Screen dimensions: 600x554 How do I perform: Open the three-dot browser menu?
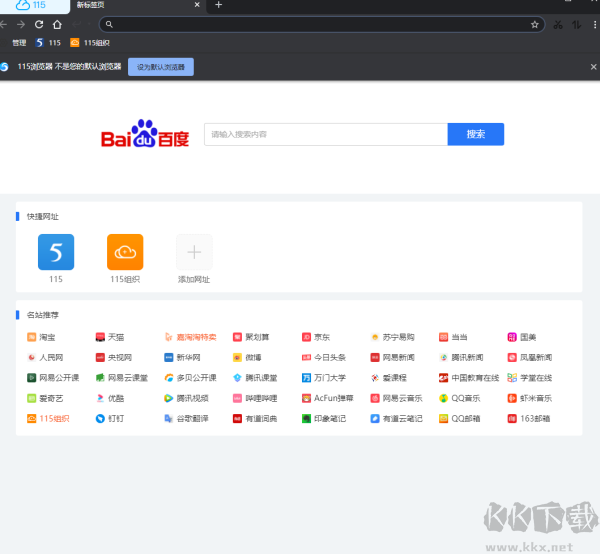click(x=594, y=25)
